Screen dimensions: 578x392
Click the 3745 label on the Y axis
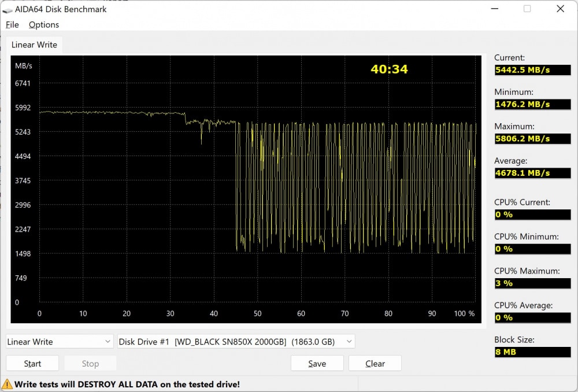[23, 181]
